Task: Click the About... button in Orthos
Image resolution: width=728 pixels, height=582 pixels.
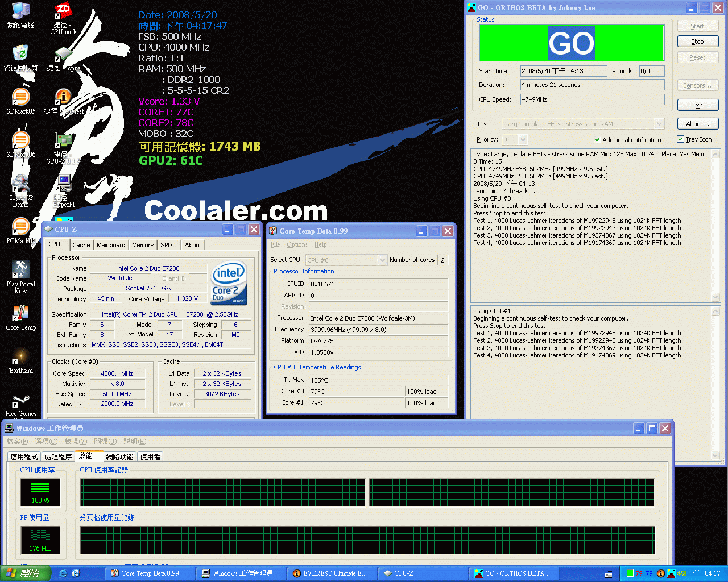Action: (698, 124)
